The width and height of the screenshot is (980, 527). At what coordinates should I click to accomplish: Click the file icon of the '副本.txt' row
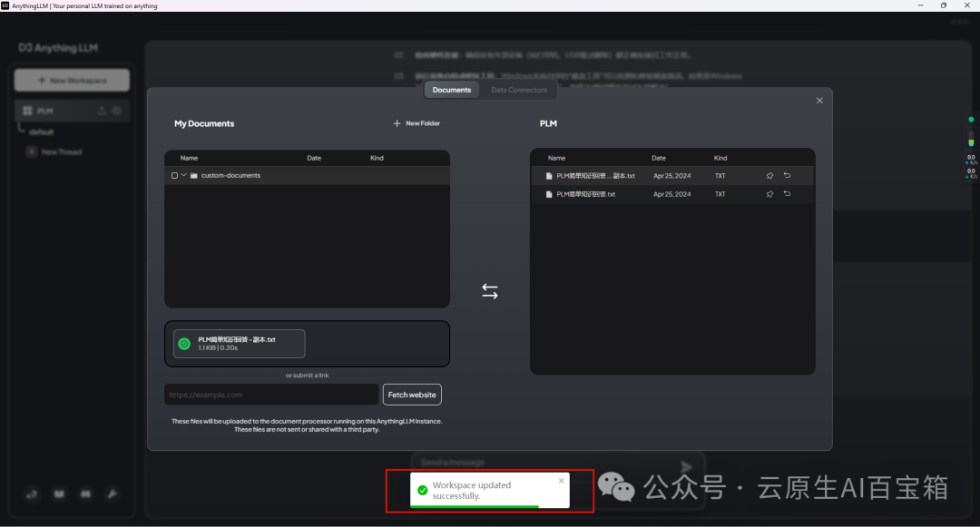coord(549,176)
